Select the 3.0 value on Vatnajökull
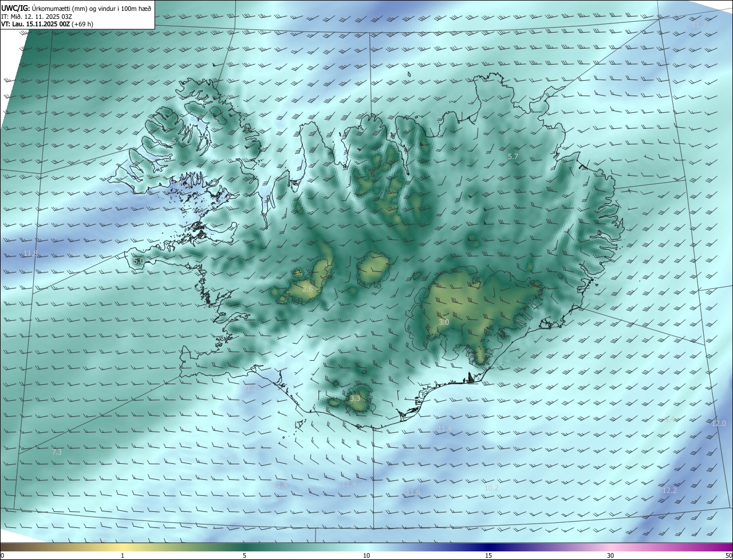The height and width of the screenshot is (560, 733). [444, 322]
